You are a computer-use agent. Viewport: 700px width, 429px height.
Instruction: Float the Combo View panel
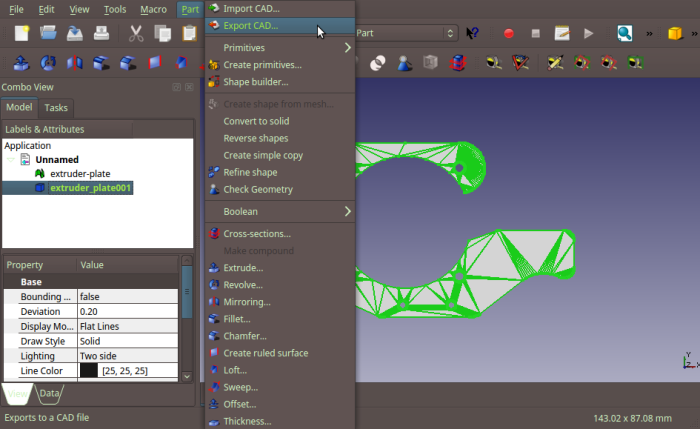[x=176, y=87]
